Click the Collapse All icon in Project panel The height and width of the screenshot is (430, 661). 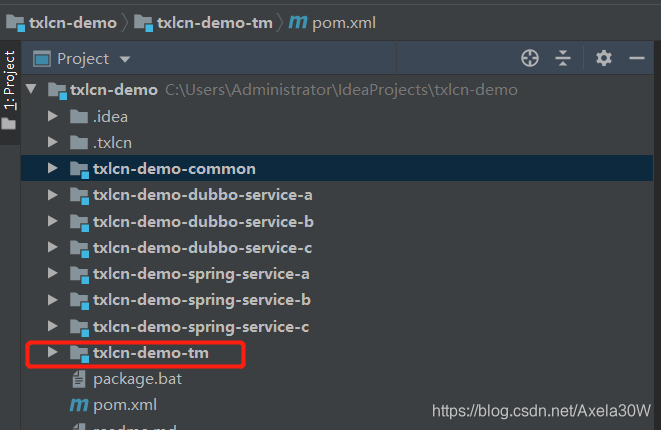point(563,59)
